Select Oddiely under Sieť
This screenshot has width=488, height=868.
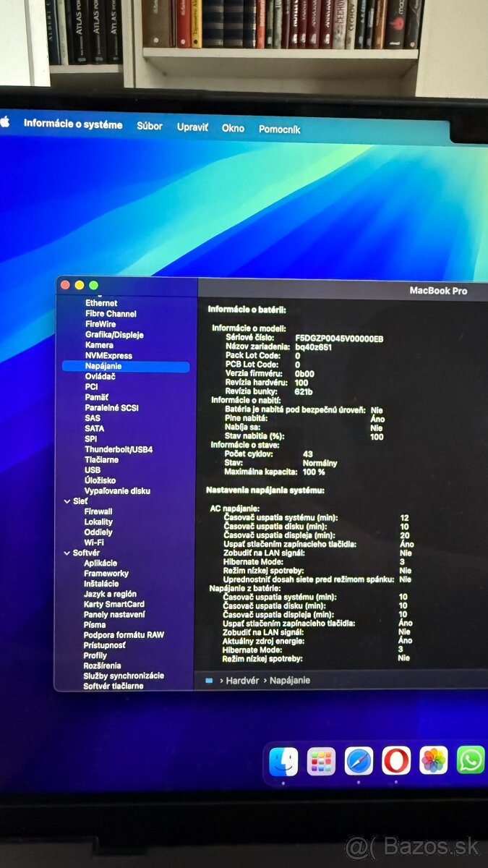tap(98, 532)
